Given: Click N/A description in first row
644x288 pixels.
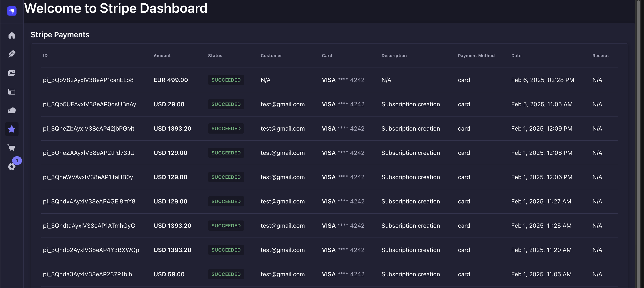Looking at the screenshot, I should tap(386, 80).
